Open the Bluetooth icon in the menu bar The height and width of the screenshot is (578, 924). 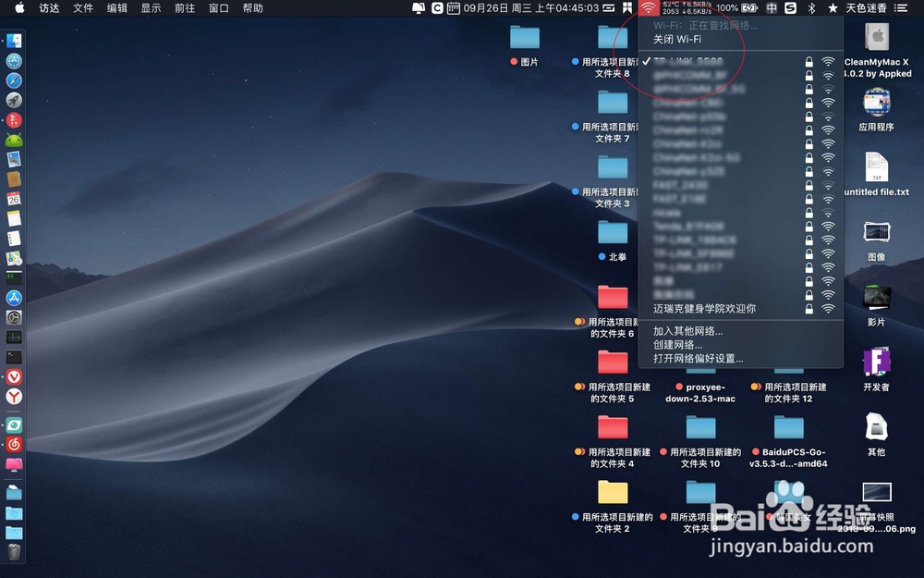point(811,8)
